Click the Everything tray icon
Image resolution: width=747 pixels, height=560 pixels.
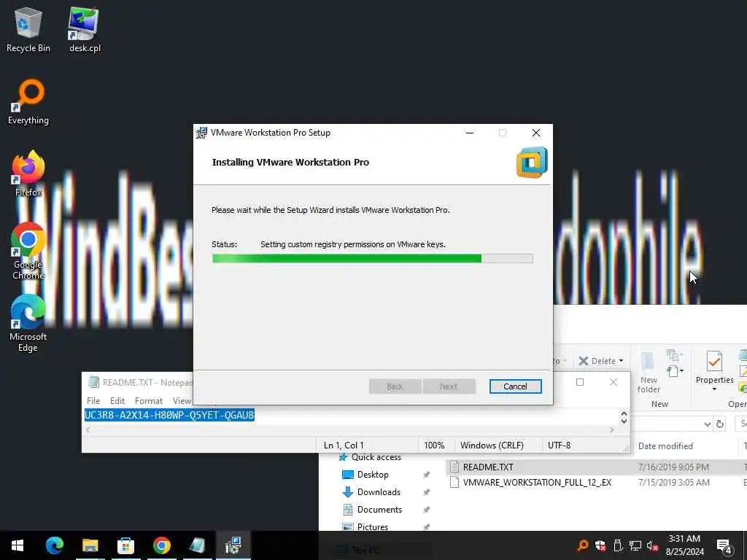pyautogui.click(x=582, y=545)
